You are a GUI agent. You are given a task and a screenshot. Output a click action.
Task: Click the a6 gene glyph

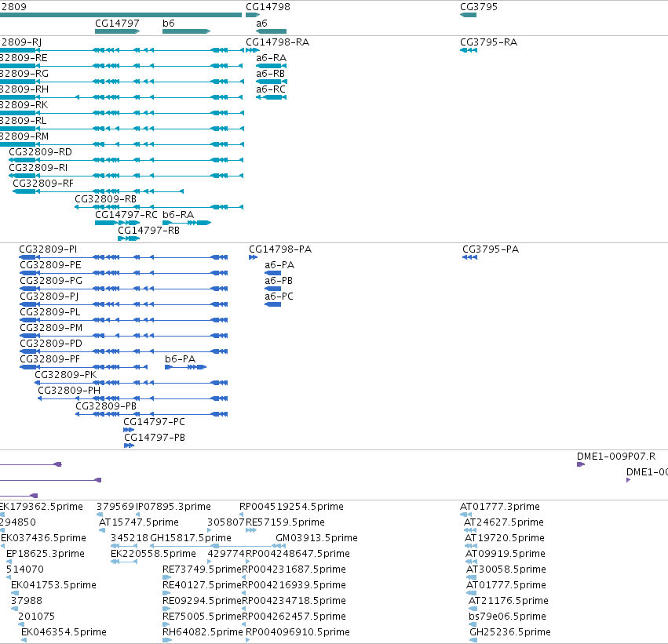271,31
